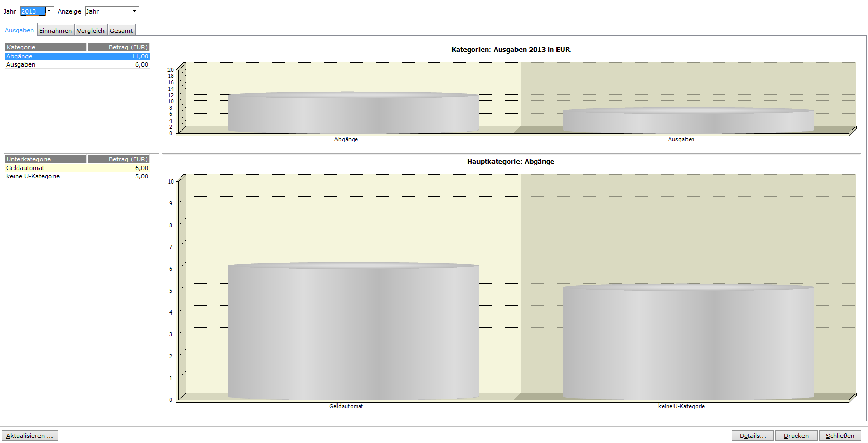Click chart title Kategorien: Ausgaben 2013 in EUR

tap(511, 50)
